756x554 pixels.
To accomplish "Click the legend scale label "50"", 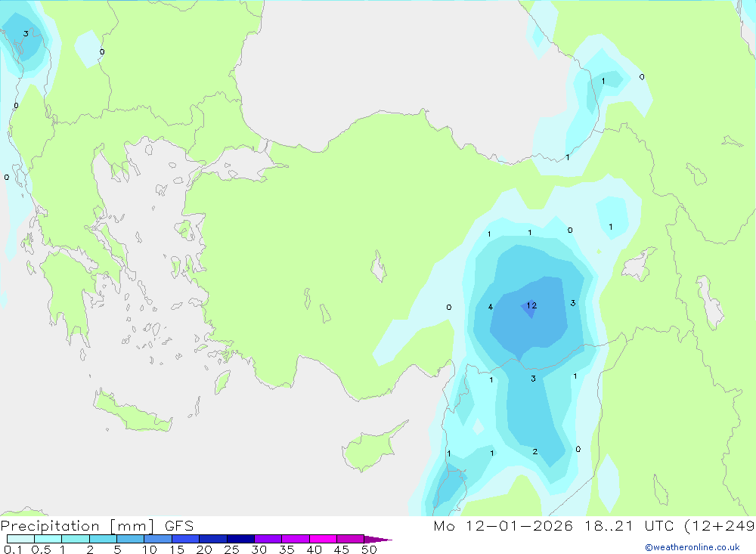I will (369, 549).
